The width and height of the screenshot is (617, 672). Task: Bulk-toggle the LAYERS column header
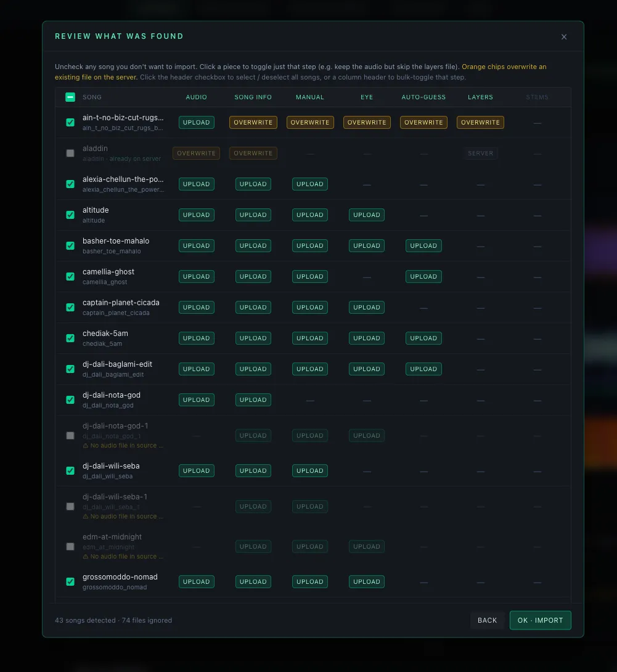480,97
